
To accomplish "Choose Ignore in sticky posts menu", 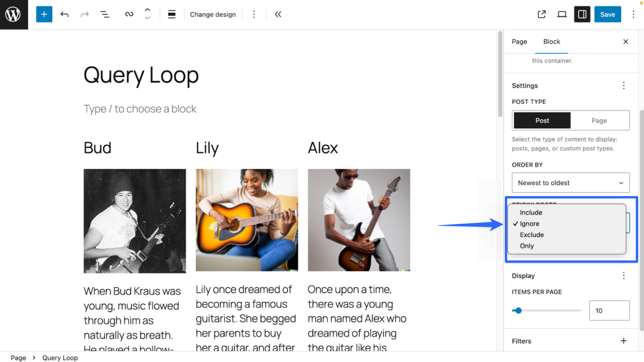I will 567,224.
